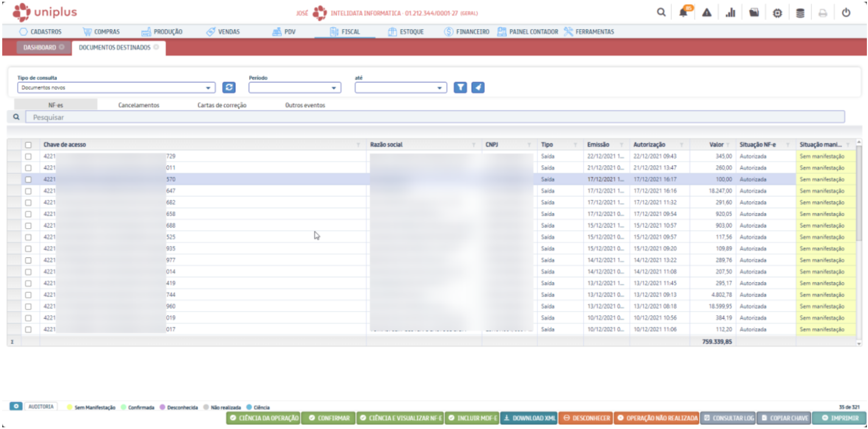The image size is (868, 429).
Task: Open the bar chart reports icon
Action: [x=730, y=13]
